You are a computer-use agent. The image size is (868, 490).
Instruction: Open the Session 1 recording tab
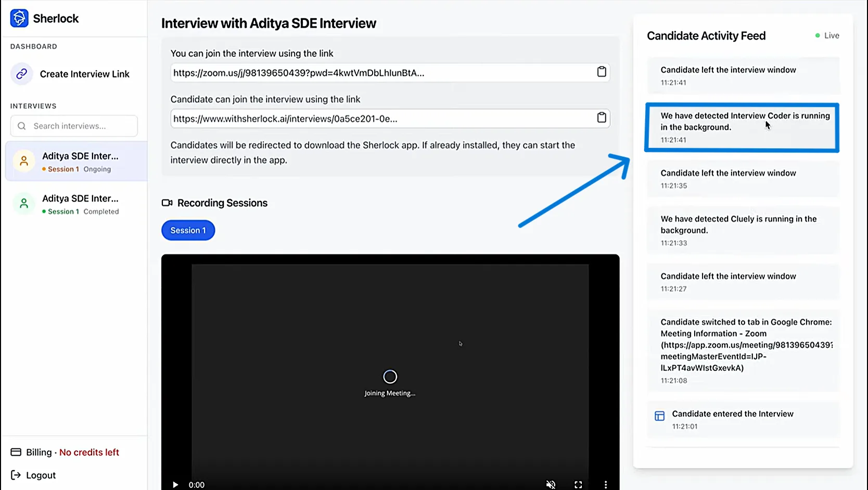point(188,230)
